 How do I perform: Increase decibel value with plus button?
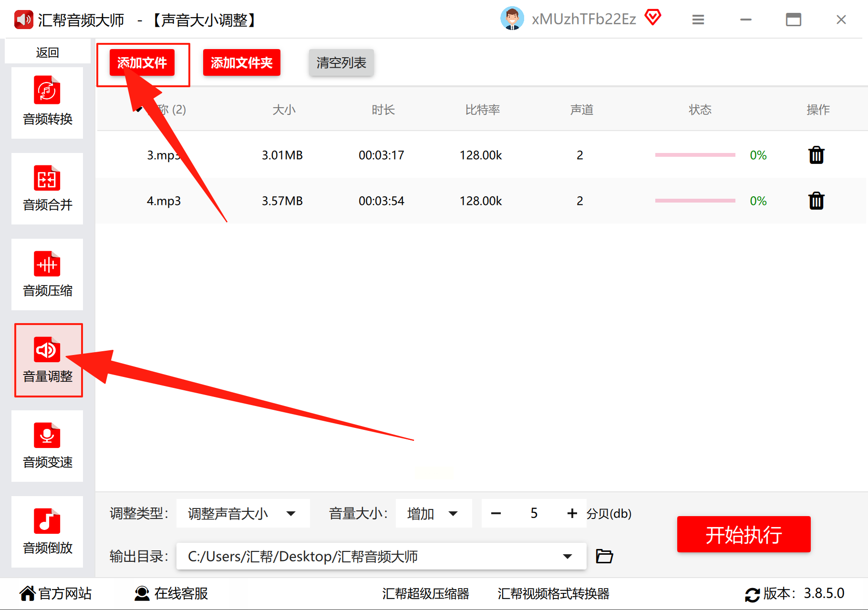pos(572,513)
